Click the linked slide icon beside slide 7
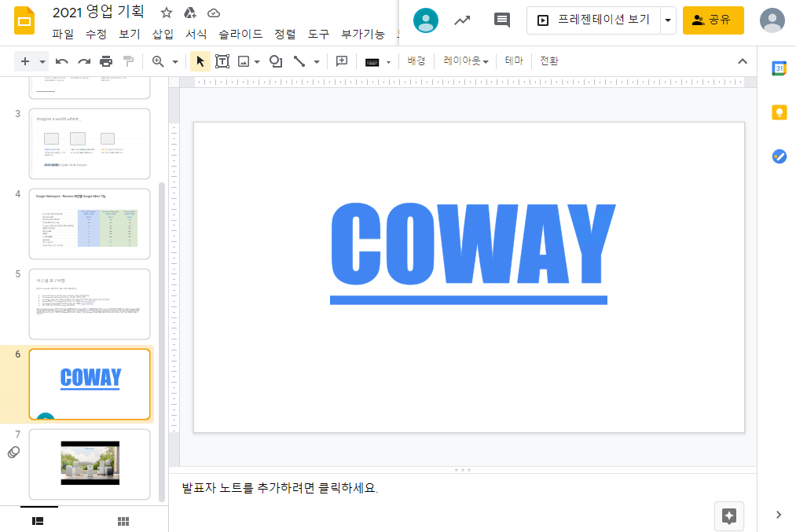796x532 pixels. [x=13, y=452]
